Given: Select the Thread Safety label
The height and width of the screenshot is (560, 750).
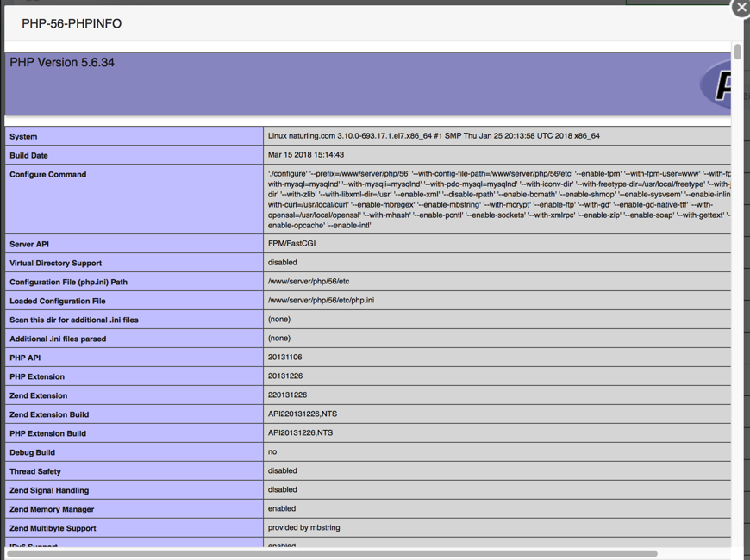Looking at the screenshot, I should click(35, 471).
